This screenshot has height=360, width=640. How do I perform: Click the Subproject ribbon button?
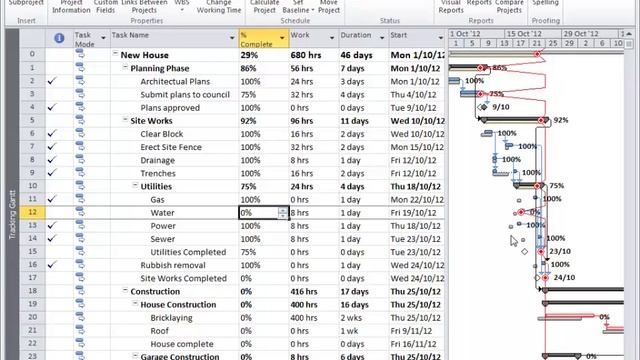[26, 3]
